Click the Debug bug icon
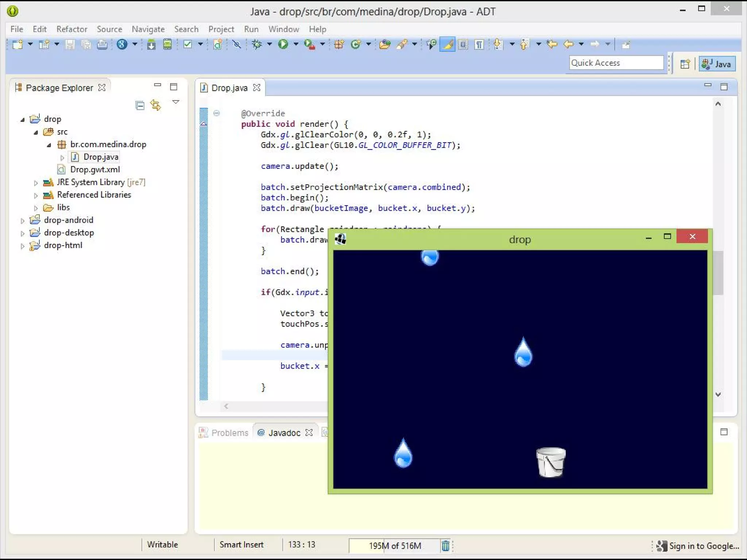The height and width of the screenshot is (560, 747). [x=257, y=44]
